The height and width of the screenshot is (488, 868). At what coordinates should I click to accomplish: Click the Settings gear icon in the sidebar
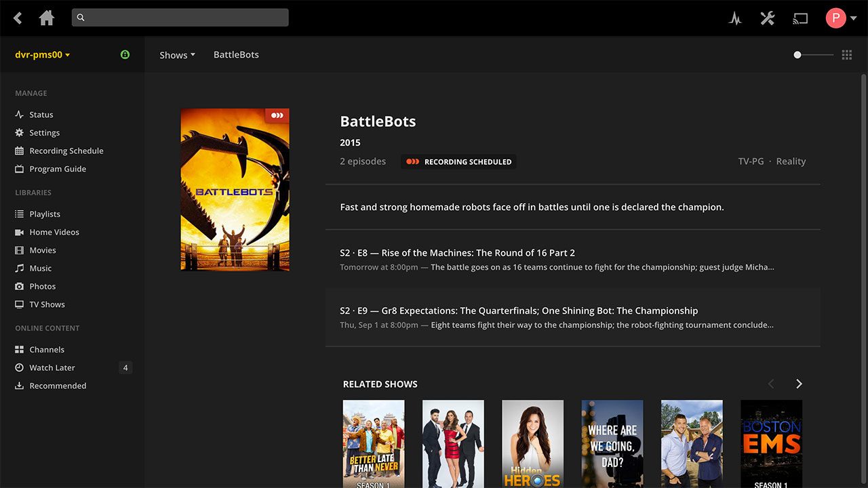click(x=19, y=133)
